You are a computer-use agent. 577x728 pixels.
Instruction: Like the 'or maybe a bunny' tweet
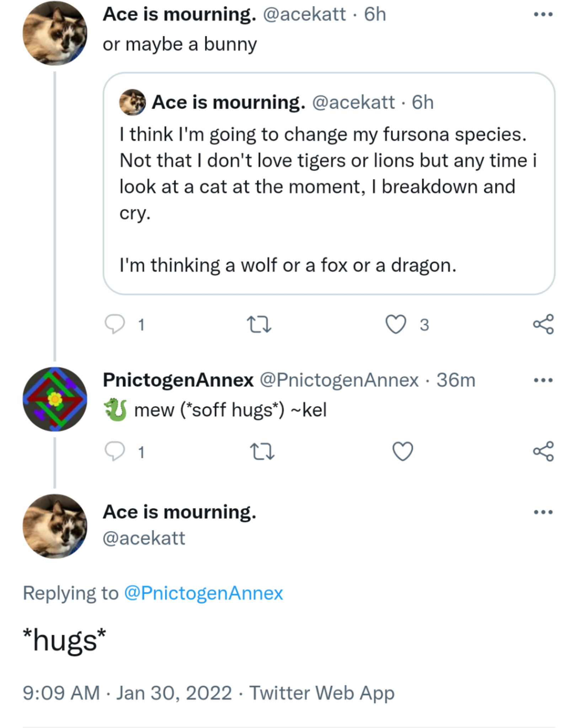point(396,325)
